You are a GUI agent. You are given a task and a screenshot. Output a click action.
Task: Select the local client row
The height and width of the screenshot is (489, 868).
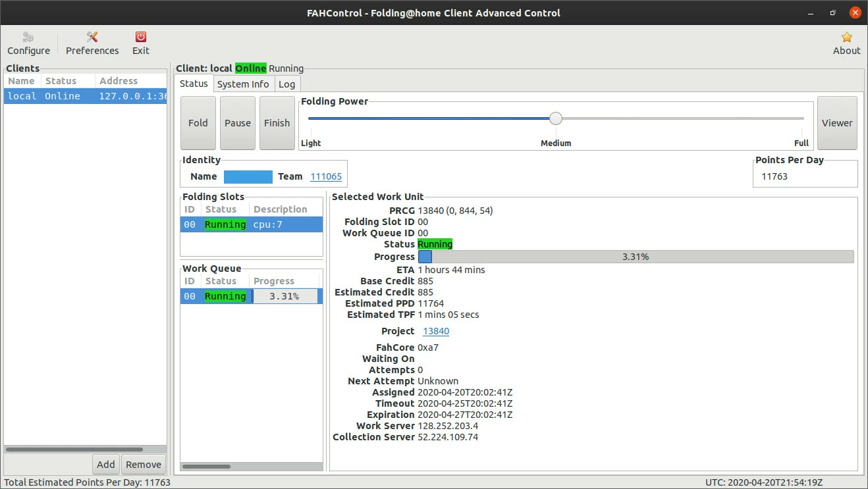(x=86, y=96)
